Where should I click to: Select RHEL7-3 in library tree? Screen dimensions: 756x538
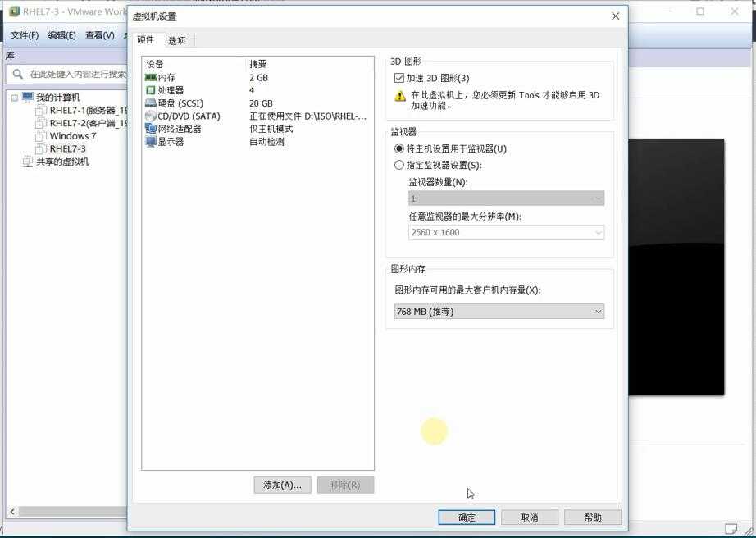[67, 149]
